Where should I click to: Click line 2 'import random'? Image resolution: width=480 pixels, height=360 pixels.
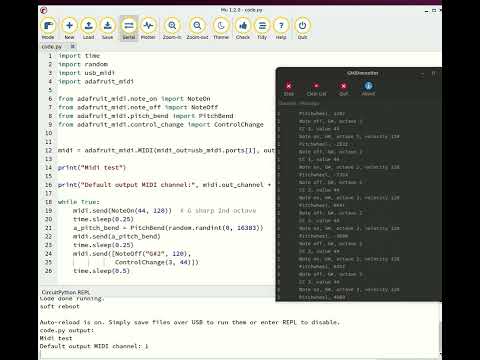(83, 64)
